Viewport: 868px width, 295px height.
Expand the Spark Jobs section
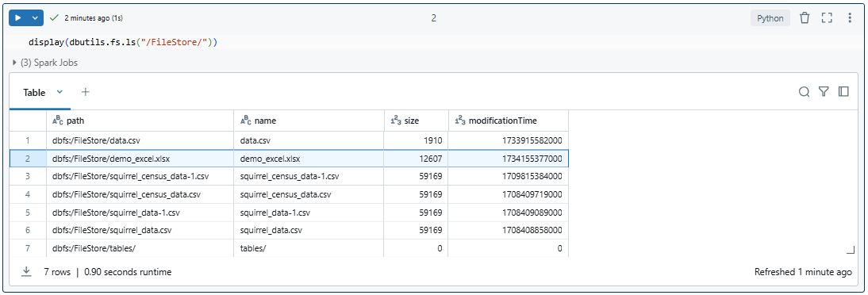point(45,63)
